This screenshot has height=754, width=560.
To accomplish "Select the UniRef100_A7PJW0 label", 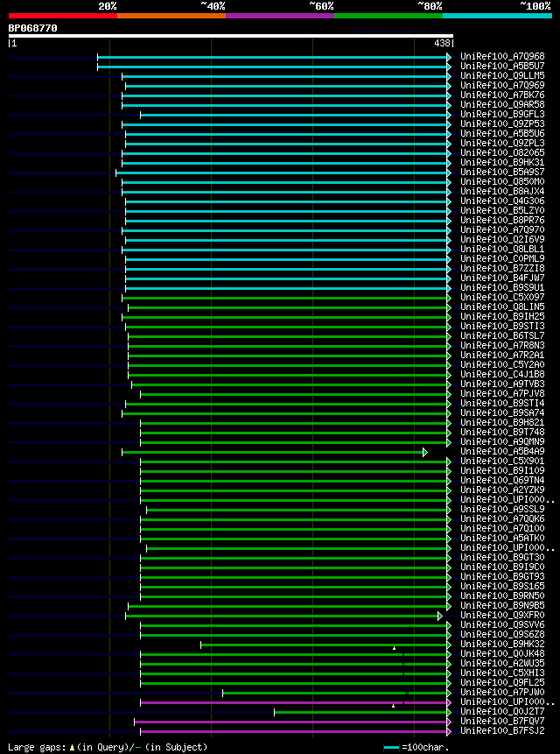I will (502, 692).
